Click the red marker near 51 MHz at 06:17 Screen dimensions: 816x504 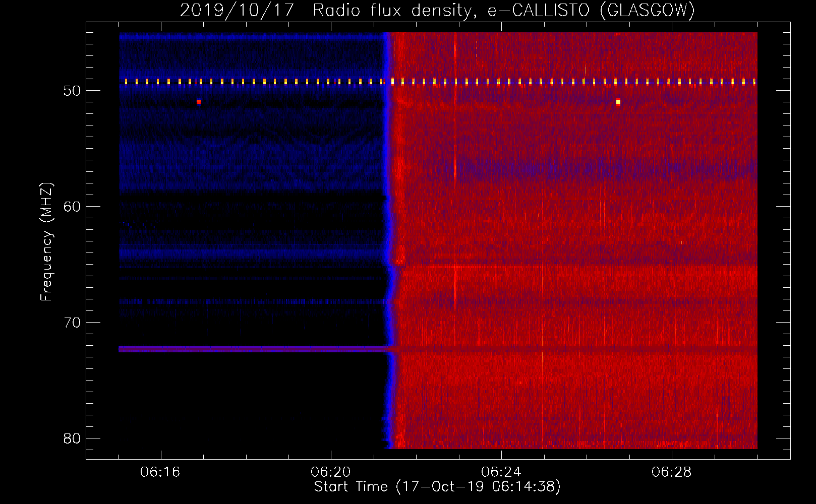(199, 102)
